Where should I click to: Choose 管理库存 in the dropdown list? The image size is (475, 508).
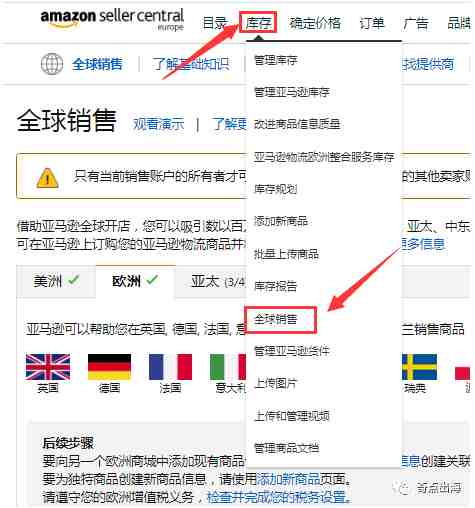[x=275, y=60]
